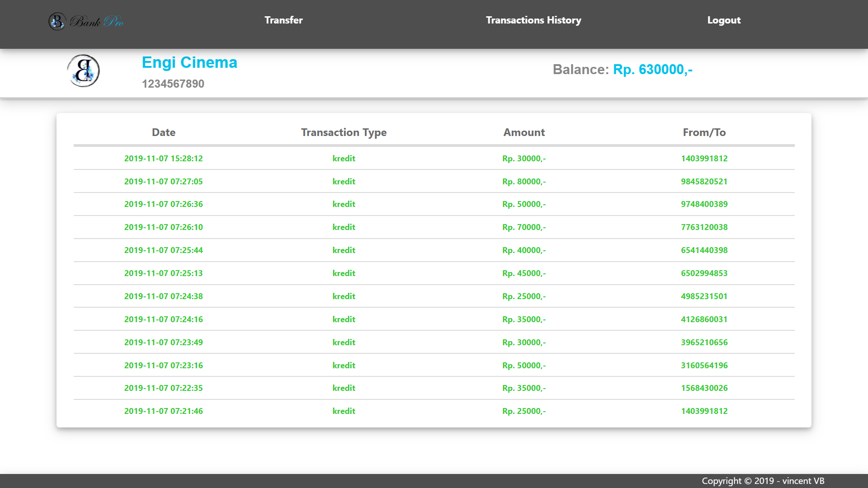Click the balance amount Rp. 630000

pos(652,70)
